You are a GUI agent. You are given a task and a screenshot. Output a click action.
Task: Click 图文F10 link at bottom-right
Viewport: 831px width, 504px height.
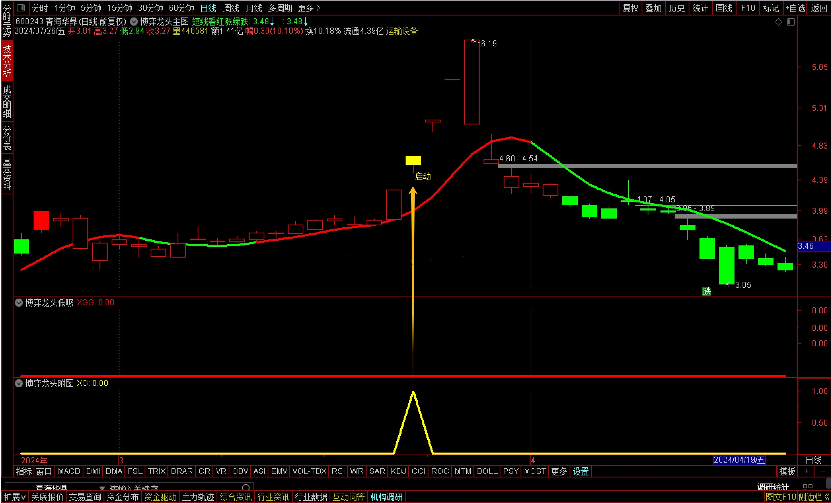pos(781,497)
